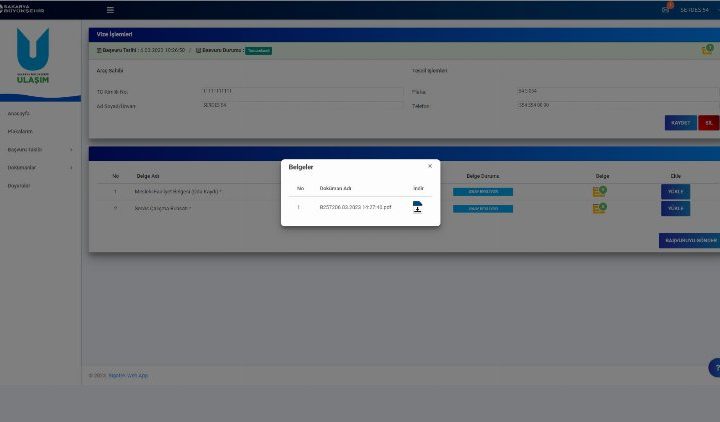Toggle the hamburger sidebar menu
Image resolution: width=720 pixels, height=422 pixels.
pyautogui.click(x=110, y=10)
